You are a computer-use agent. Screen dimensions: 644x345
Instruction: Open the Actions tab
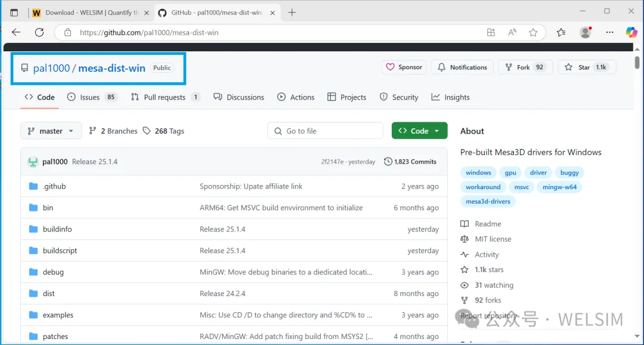296,97
